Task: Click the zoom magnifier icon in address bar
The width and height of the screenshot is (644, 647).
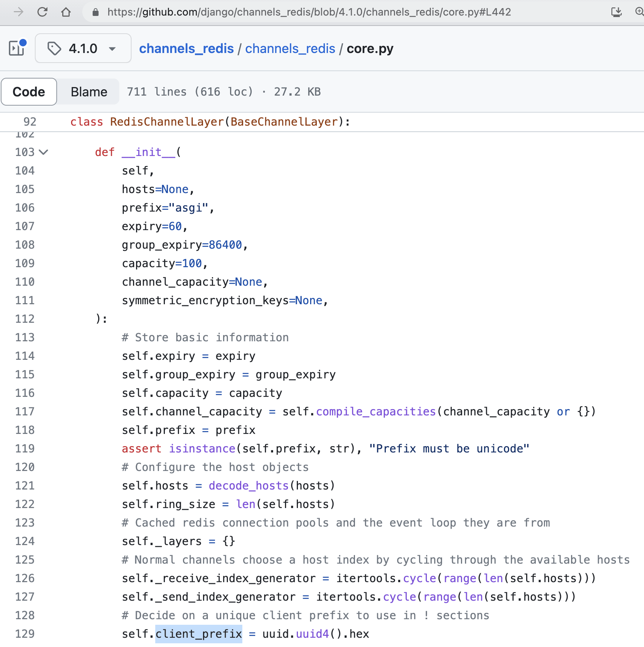Action: (640, 12)
